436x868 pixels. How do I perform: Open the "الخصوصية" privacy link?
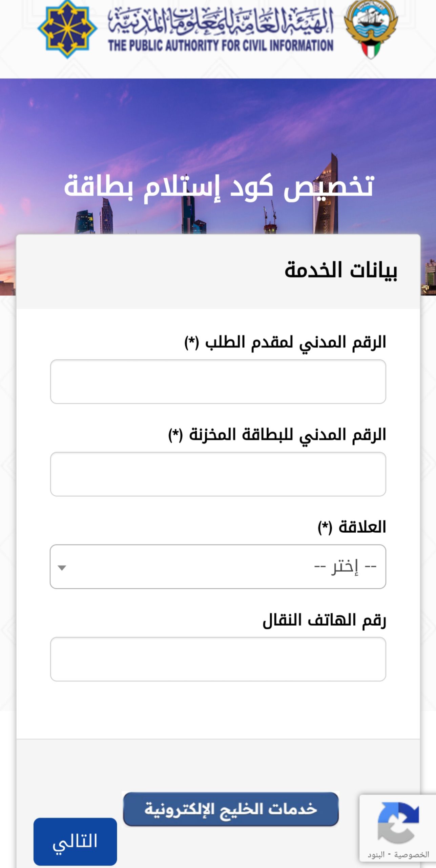412,855
